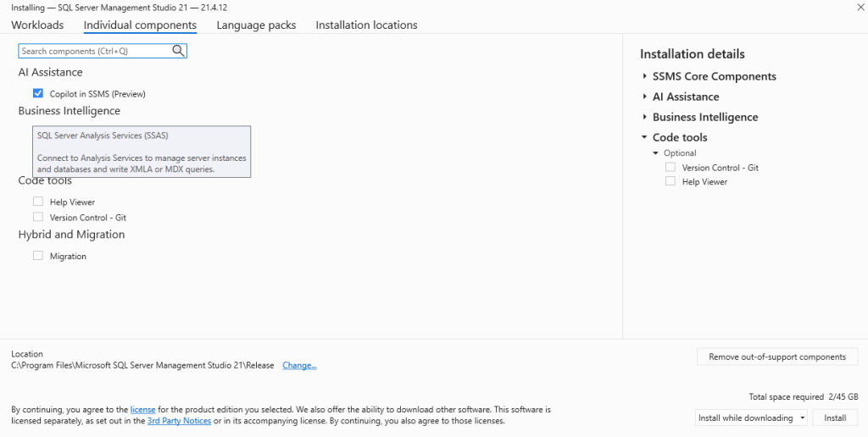Switch to the Workloads tab
Image resolution: width=868 pixels, height=437 pixels.
(37, 25)
